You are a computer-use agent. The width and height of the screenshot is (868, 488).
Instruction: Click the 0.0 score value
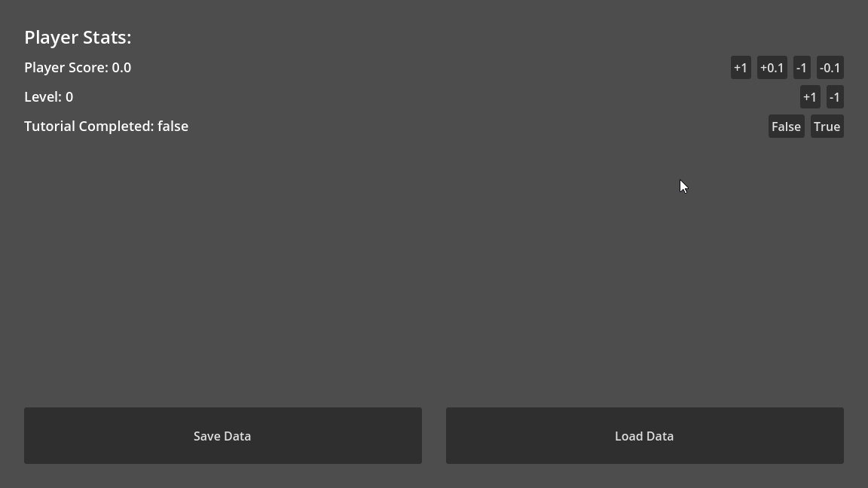(x=121, y=68)
